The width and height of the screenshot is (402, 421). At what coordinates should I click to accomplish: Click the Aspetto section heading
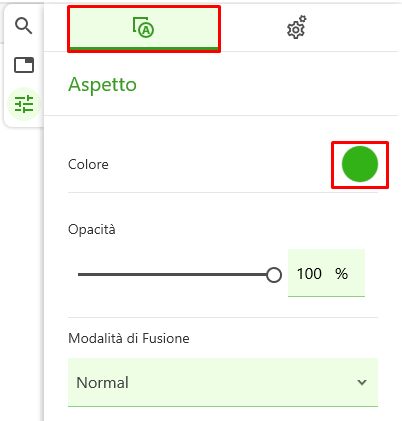pyautogui.click(x=102, y=85)
